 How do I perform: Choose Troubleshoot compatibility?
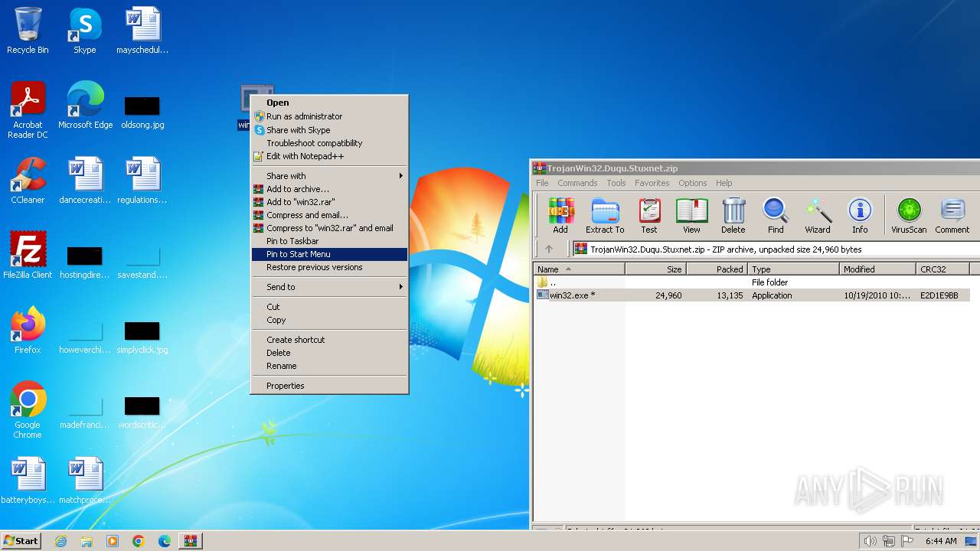[330, 143]
